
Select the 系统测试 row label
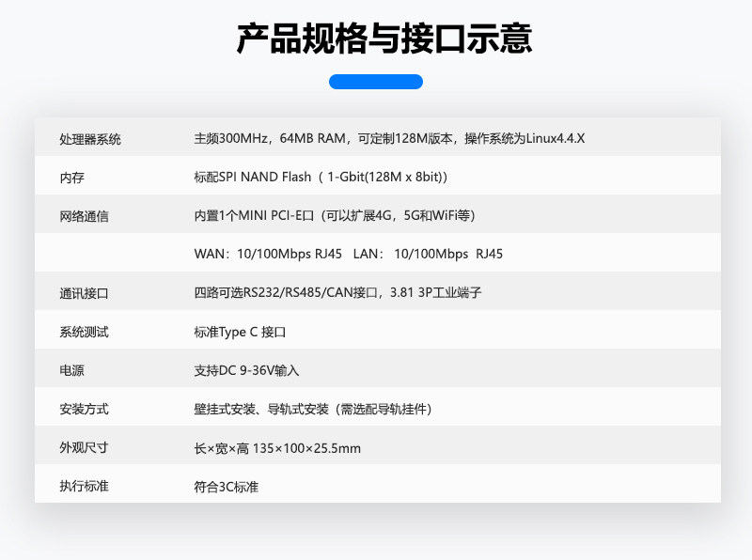(x=84, y=332)
